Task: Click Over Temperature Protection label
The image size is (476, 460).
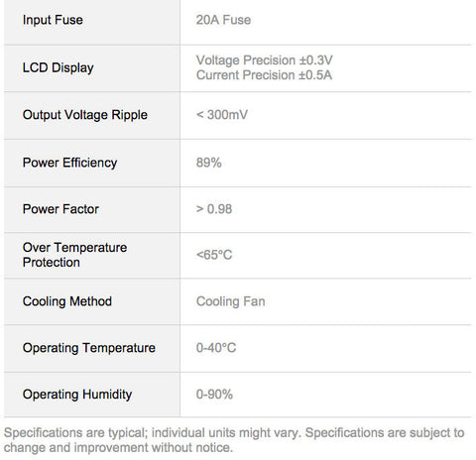Action: (74, 255)
